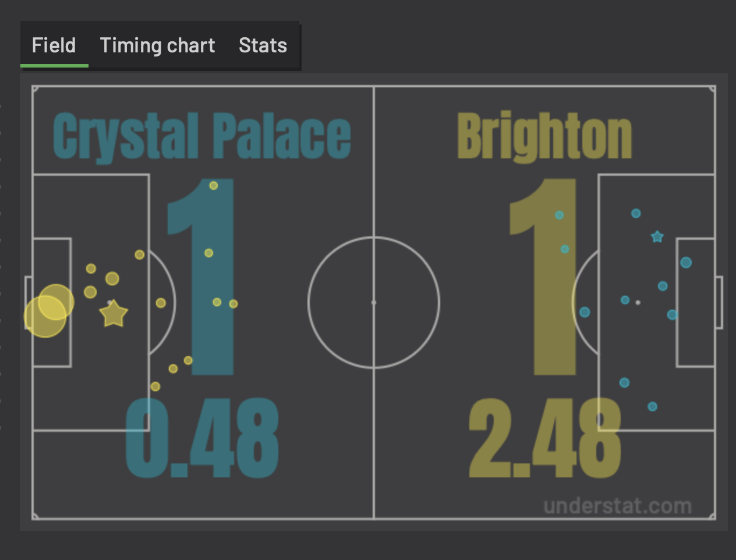Select the Field tab
This screenshot has width=736, height=560.
click(x=54, y=45)
